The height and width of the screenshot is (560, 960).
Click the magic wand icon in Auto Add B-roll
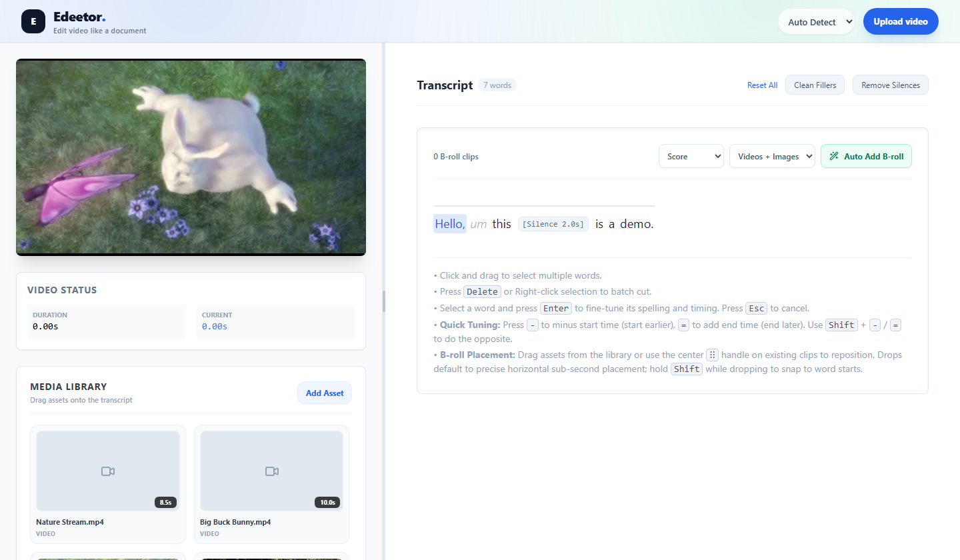point(834,156)
